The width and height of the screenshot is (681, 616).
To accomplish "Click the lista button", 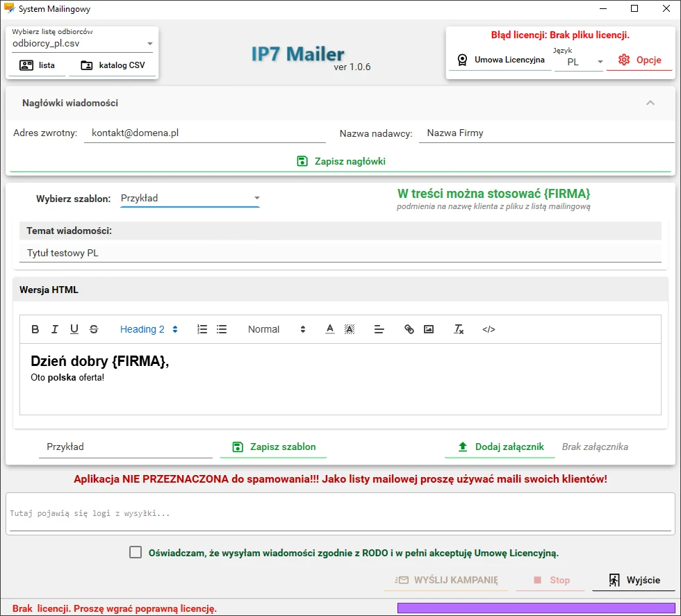I will click(38, 65).
